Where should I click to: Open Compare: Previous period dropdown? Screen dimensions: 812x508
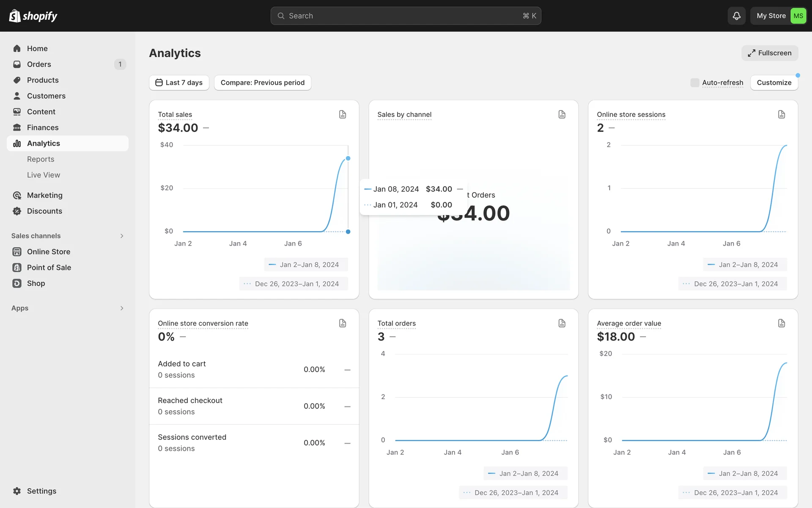tap(262, 83)
